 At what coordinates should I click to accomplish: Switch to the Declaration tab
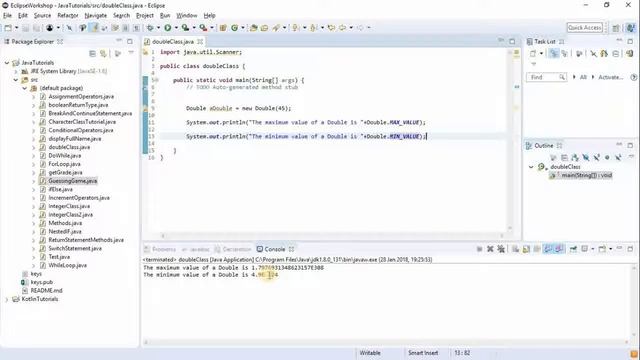(233, 249)
